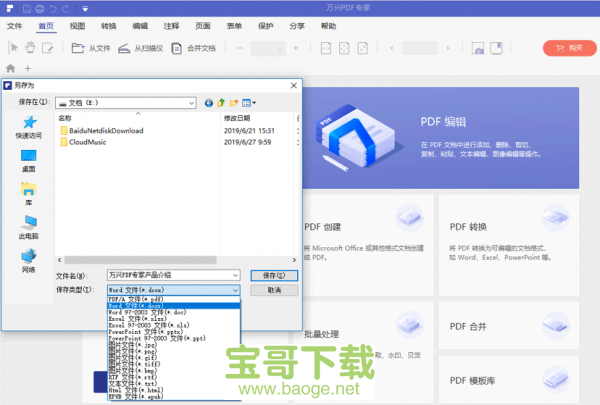Click the 取消 button
Viewport: 600px width, 405px height.
click(x=274, y=290)
